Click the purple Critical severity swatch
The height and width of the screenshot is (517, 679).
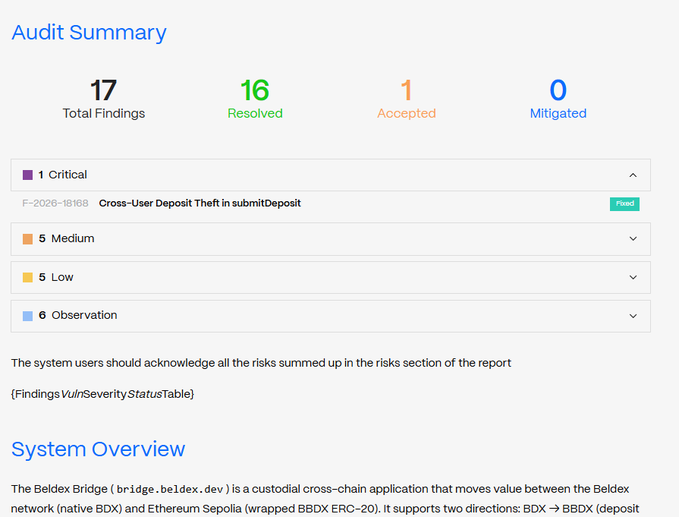28,175
